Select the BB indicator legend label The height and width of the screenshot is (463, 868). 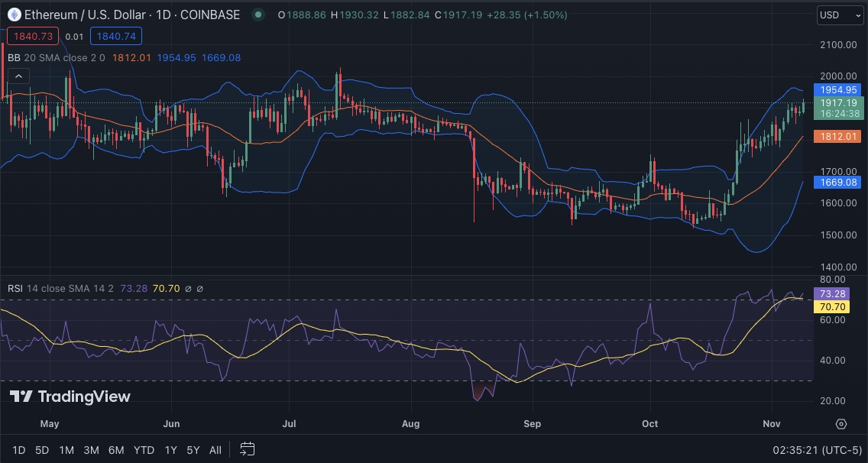tap(14, 57)
